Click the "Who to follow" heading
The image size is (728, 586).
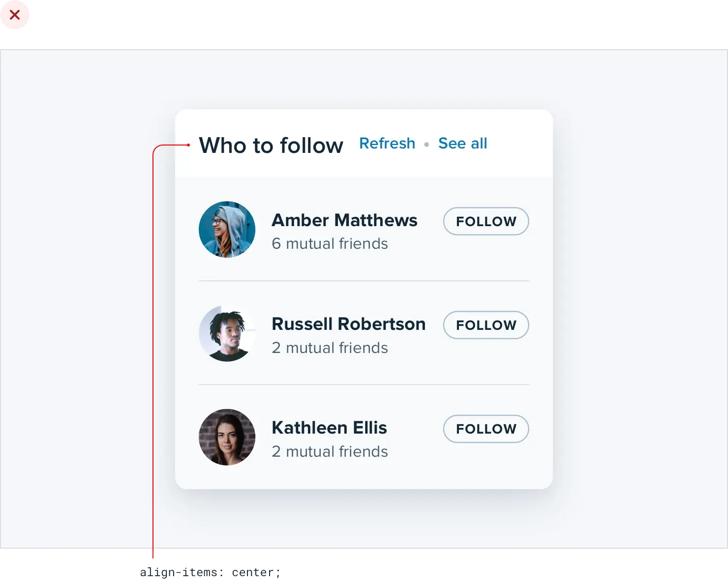pos(271,146)
